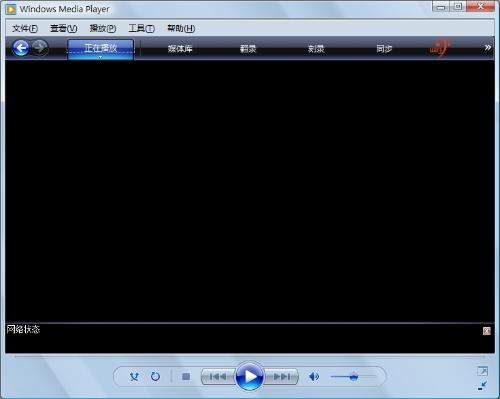Viewport: 500px width, 399px height.
Task: Click the Back navigation arrow
Action: (x=21, y=48)
